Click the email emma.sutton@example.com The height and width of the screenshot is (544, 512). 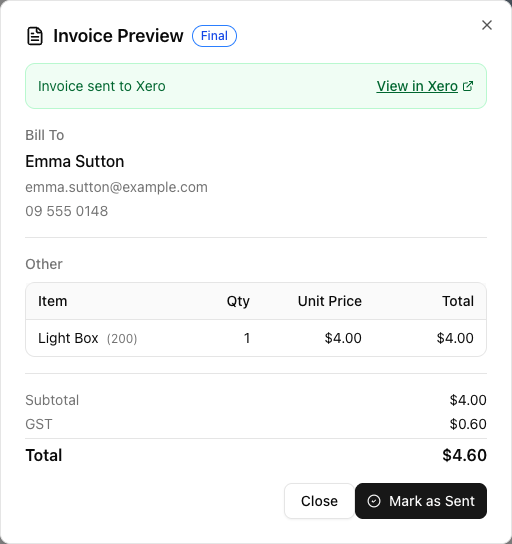[x=117, y=187]
